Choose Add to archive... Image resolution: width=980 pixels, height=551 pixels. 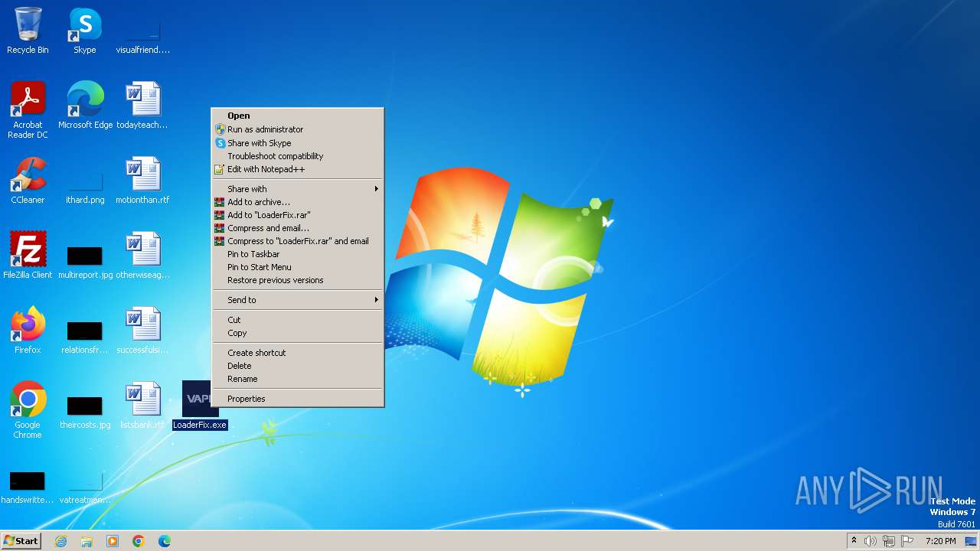(298, 202)
